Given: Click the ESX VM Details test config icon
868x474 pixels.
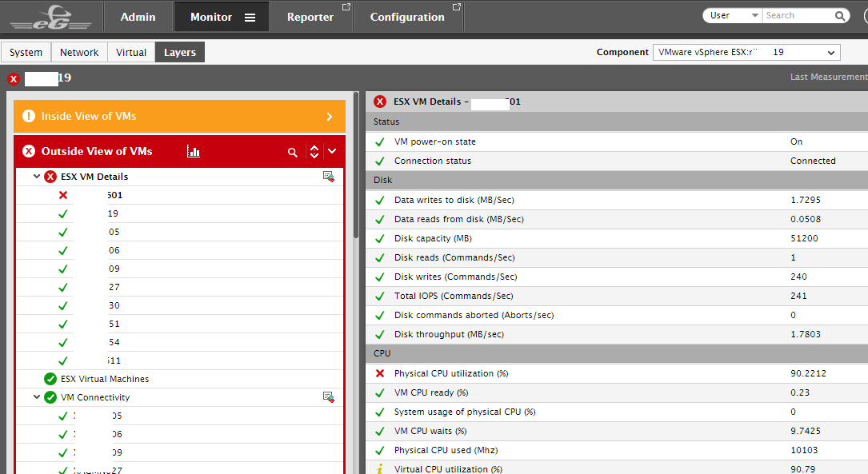Looking at the screenshot, I should point(328,177).
